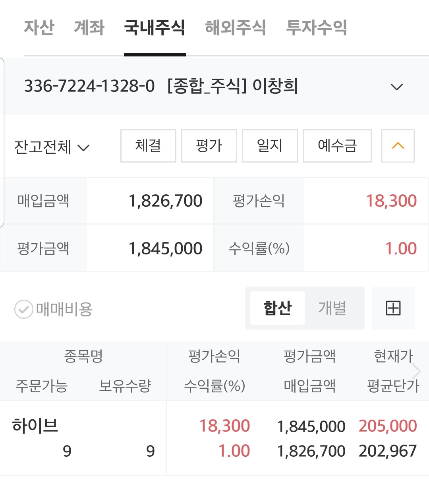Expand the account selector chevron
This screenshot has width=429, height=504.
pos(397,87)
